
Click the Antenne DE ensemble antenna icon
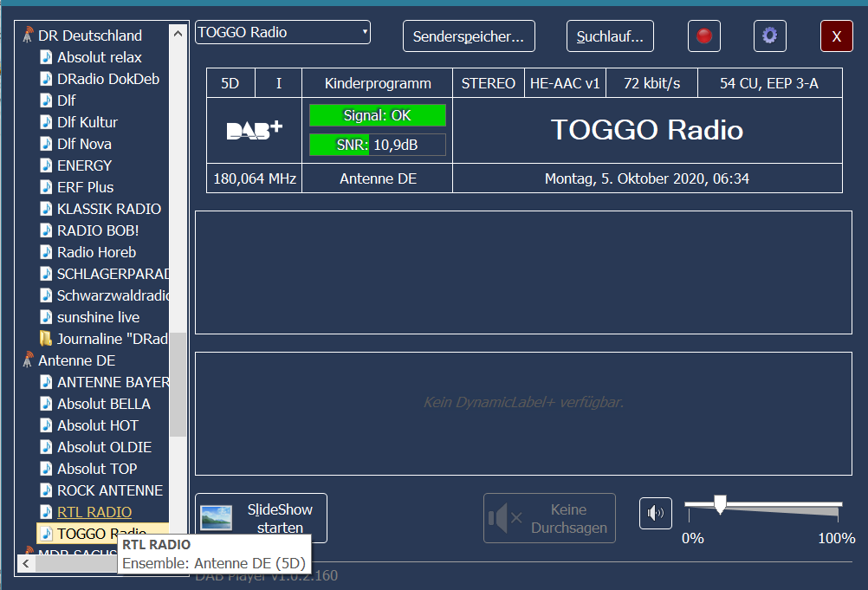(28, 360)
